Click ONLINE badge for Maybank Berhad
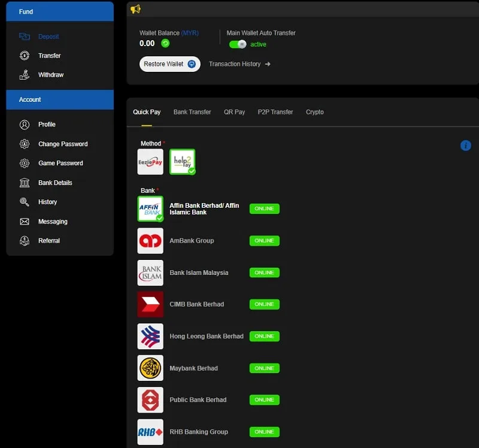The height and width of the screenshot is (448, 479). (264, 368)
